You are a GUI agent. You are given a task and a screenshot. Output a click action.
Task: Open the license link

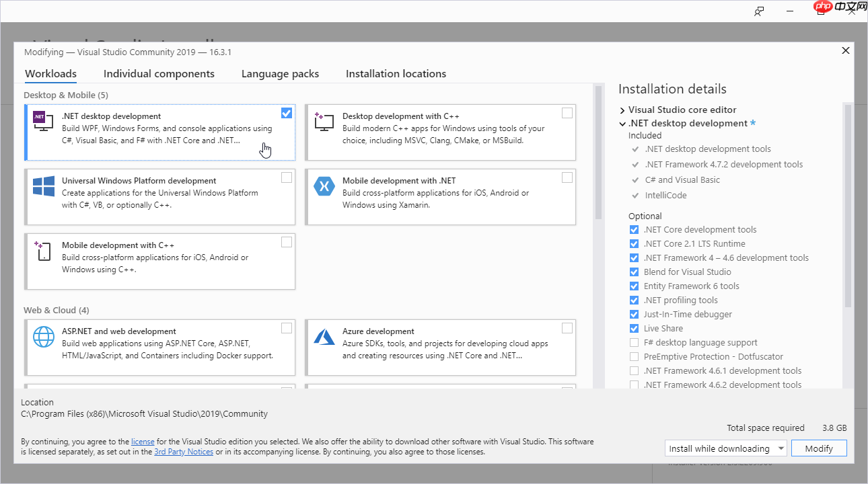coord(143,442)
